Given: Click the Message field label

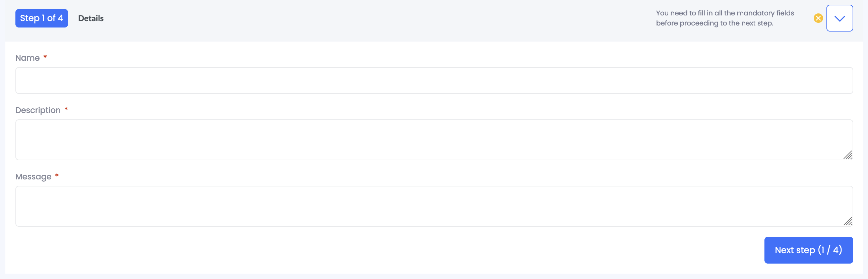Looking at the screenshot, I should [34, 177].
